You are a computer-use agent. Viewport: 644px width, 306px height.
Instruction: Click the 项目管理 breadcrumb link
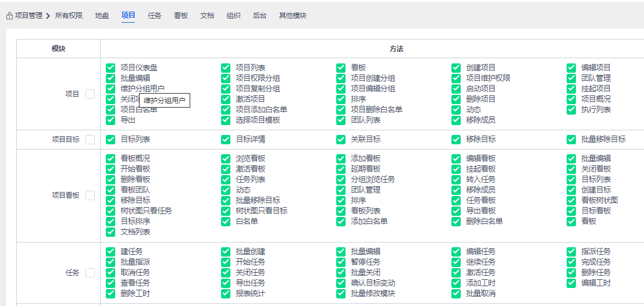click(x=29, y=16)
